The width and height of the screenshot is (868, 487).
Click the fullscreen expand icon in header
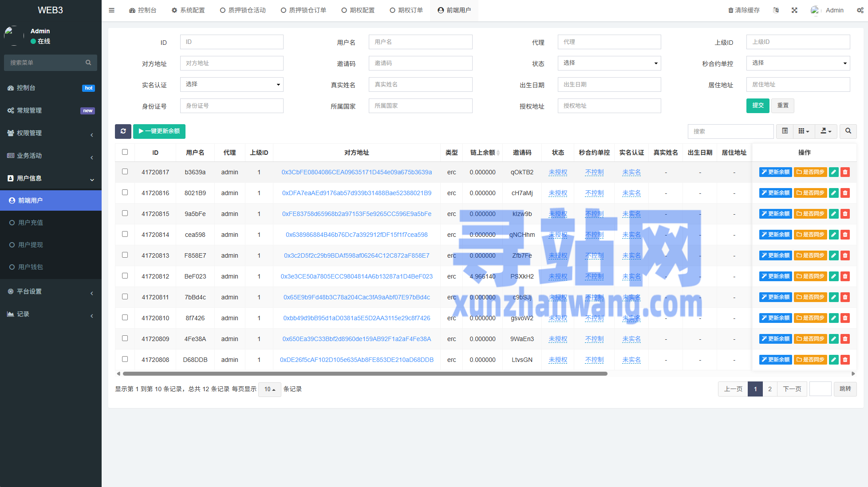point(794,10)
